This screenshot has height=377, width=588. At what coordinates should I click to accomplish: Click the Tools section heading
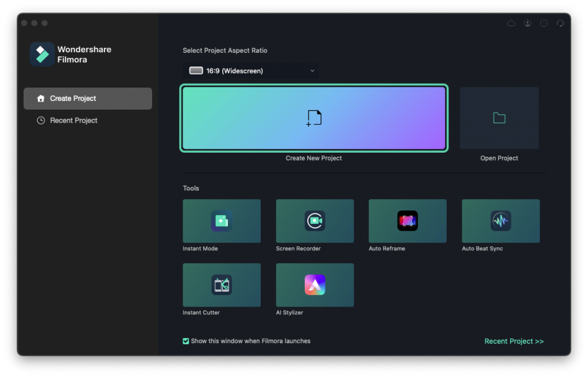tap(191, 188)
